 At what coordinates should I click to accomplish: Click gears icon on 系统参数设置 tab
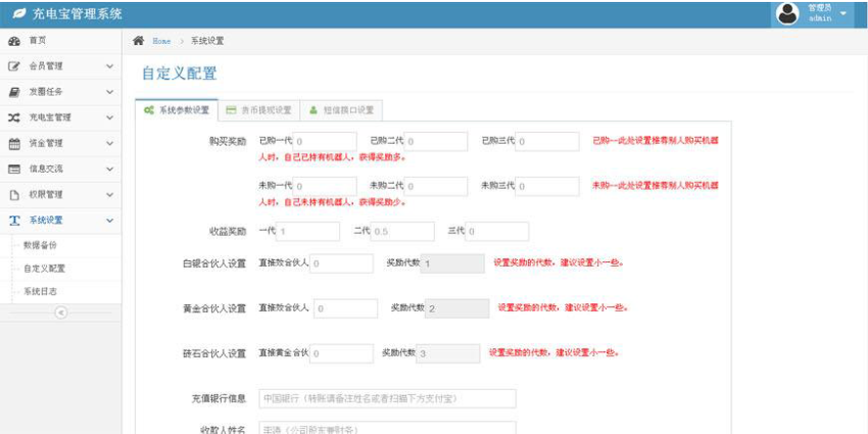pyautogui.click(x=149, y=109)
